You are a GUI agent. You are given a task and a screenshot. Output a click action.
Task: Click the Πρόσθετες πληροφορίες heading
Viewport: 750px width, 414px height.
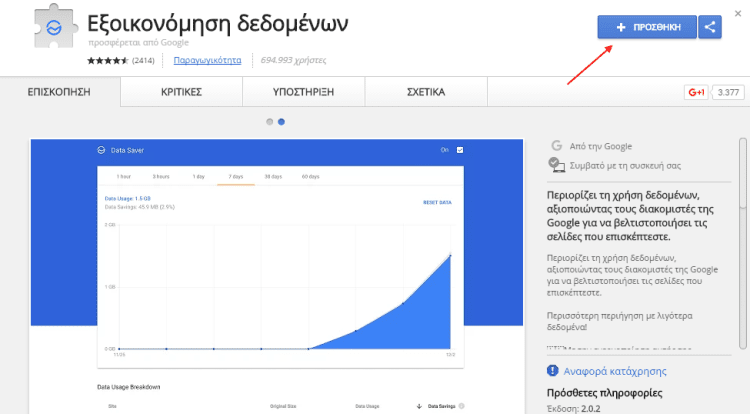pyautogui.click(x=605, y=393)
